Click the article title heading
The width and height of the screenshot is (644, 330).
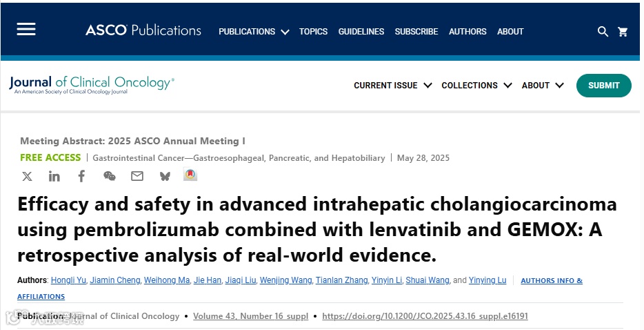click(317, 230)
